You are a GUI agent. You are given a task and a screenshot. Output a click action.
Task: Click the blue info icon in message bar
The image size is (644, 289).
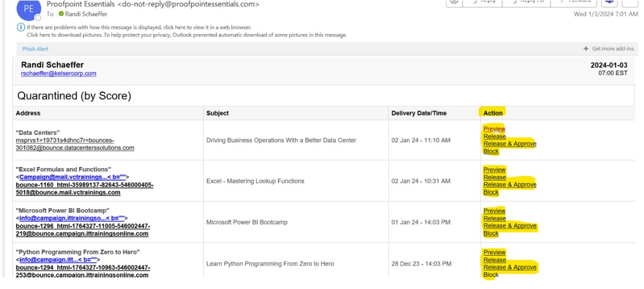tap(21, 27)
